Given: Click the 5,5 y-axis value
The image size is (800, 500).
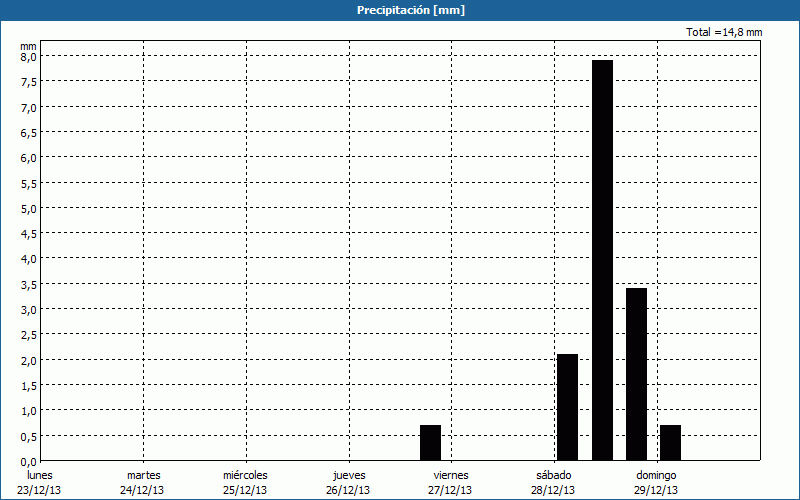Looking at the screenshot, I should [29, 184].
